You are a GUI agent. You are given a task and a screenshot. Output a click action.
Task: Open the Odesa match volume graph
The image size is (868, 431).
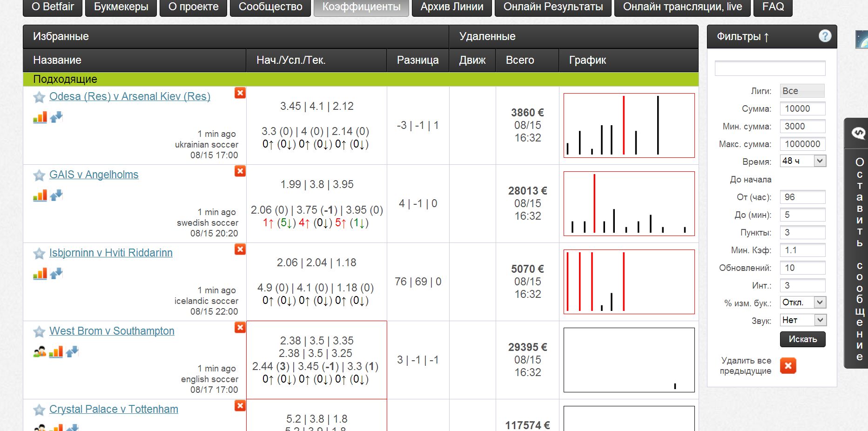click(629, 126)
